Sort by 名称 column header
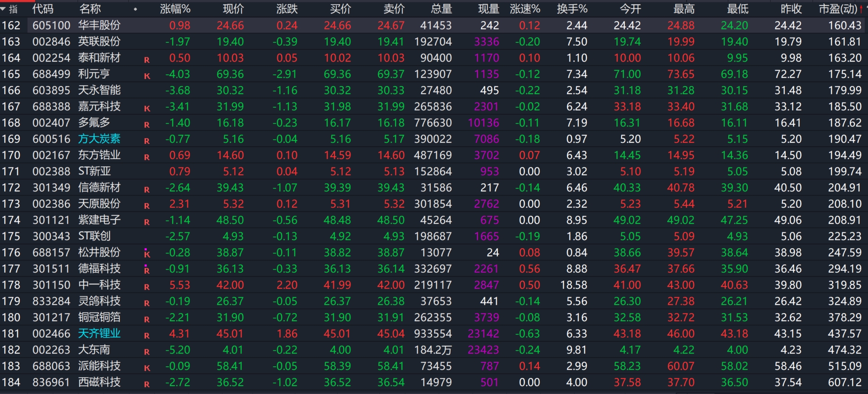Screen dimensions: 868x394 (90, 9)
